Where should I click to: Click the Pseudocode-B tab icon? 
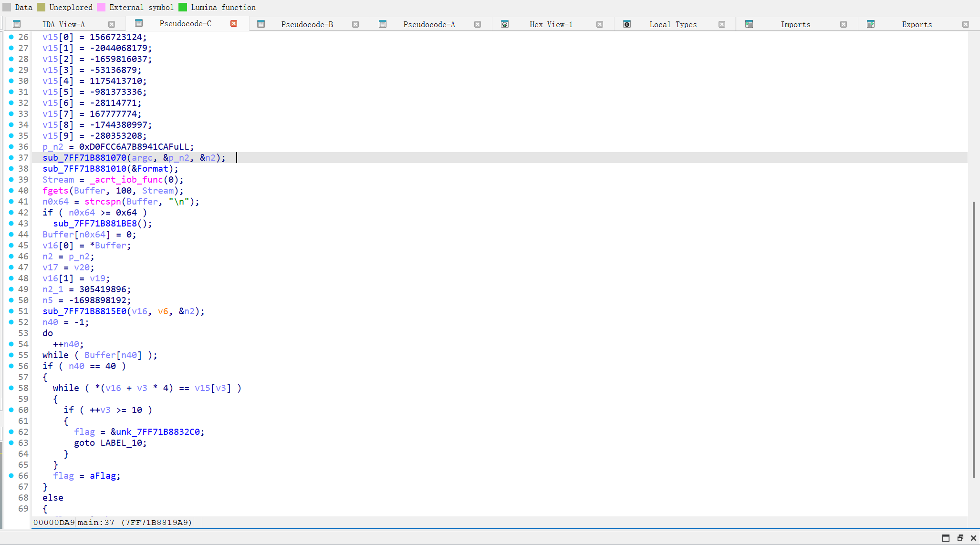click(261, 24)
